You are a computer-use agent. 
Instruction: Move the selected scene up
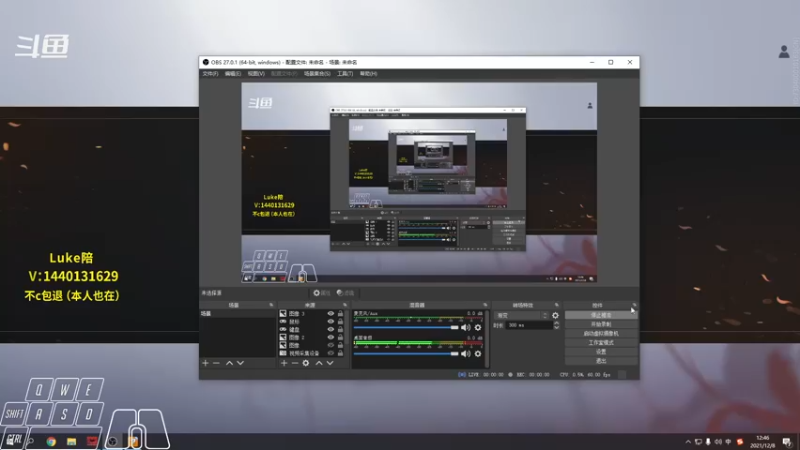[x=229, y=363]
